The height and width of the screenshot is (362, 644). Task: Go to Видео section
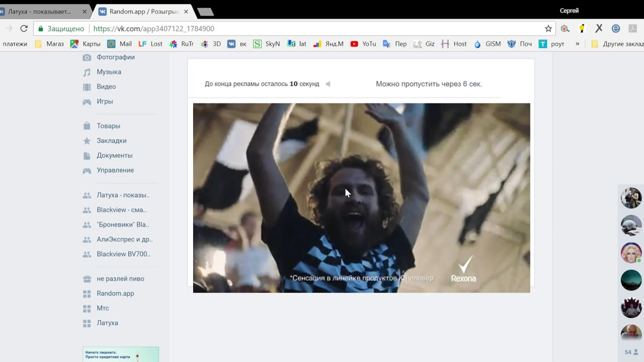click(106, 87)
